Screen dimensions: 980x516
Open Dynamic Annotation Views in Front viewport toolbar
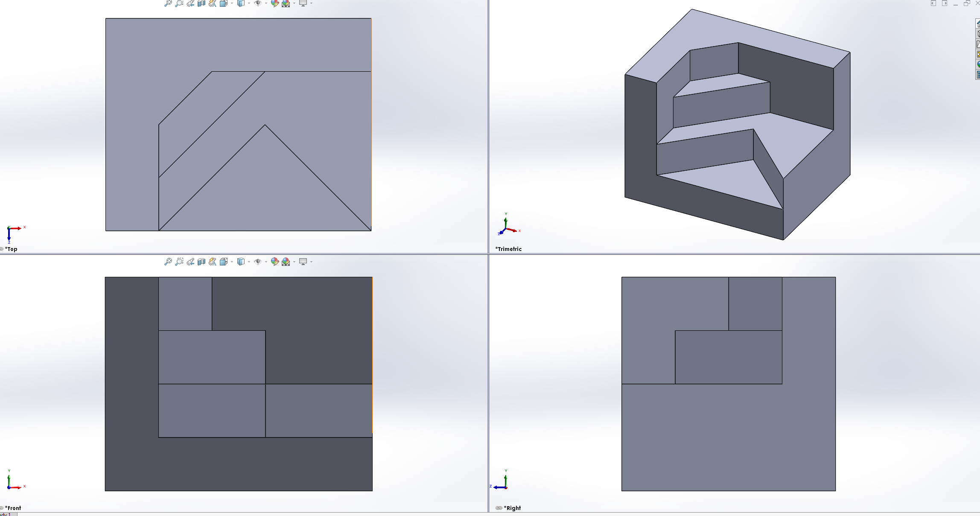[x=213, y=262]
